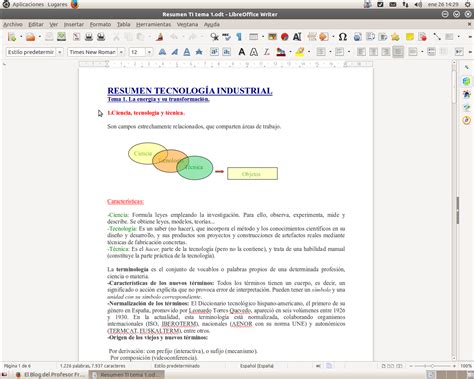Click the system volume indicator
The width and height of the screenshot is (474, 379).
pos(418,4)
